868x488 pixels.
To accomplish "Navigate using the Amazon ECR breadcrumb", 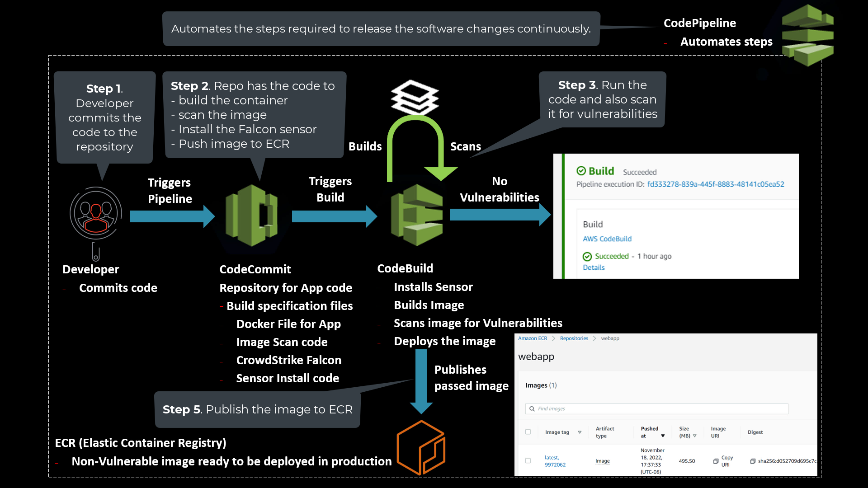I will click(533, 338).
